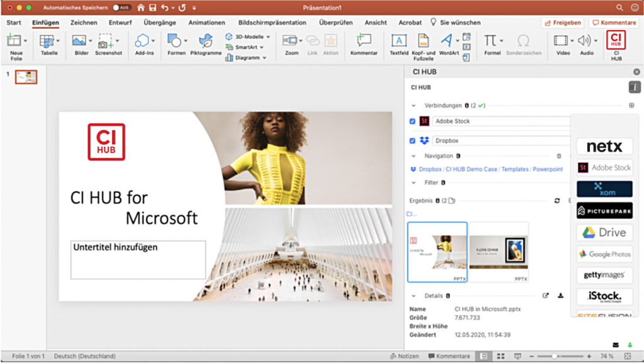Open the Zoom ribbon tool

pyautogui.click(x=290, y=41)
